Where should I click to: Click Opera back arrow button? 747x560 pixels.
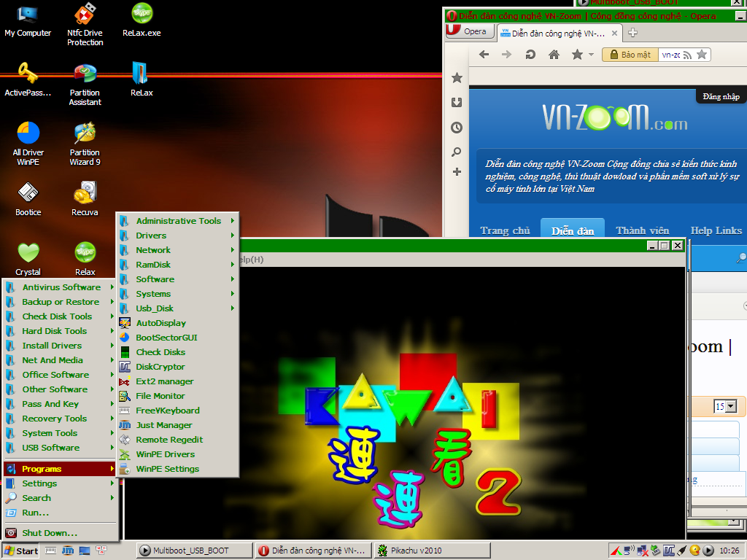pyautogui.click(x=484, y=55)
